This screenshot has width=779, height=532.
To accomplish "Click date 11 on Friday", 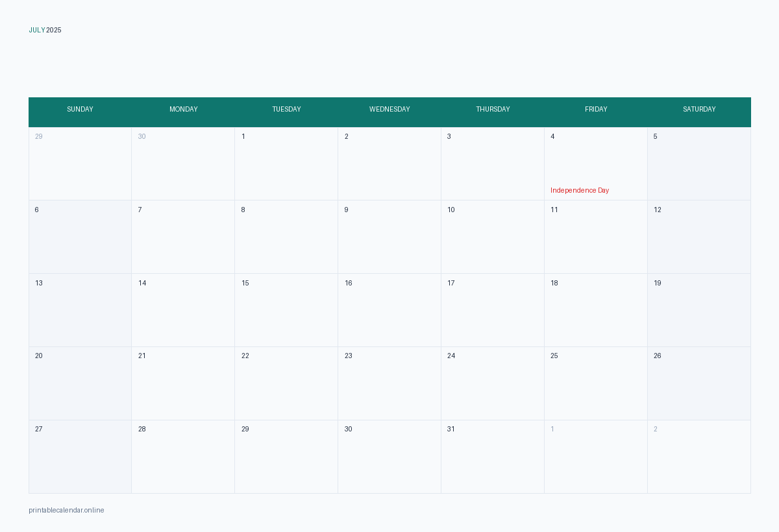I will coord(554,210).
